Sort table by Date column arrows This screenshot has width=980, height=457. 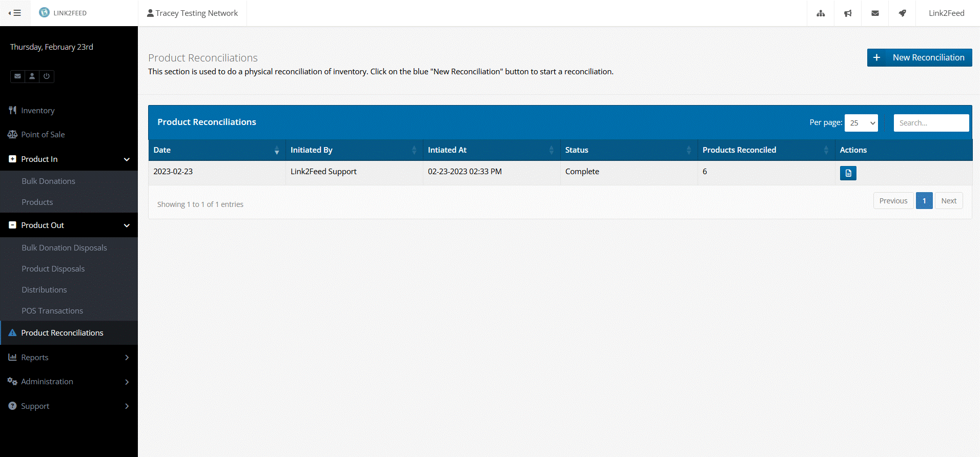pyautogui.click(x=277, y=150)
